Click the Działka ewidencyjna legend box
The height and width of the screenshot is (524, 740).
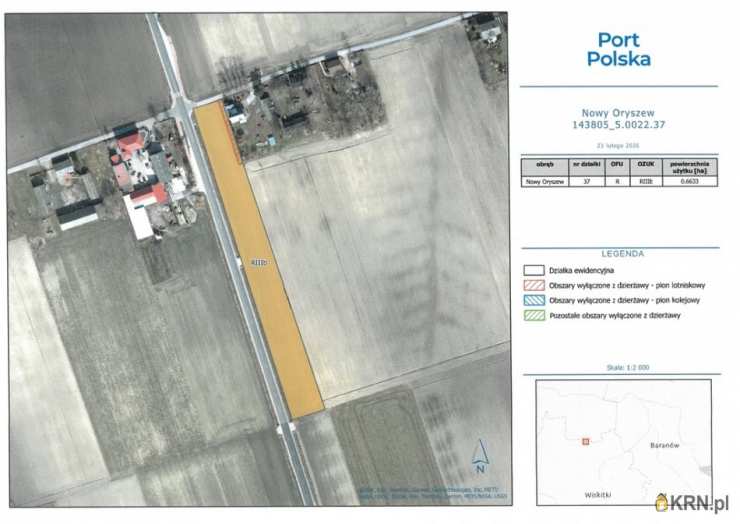(x=532, y=269)
